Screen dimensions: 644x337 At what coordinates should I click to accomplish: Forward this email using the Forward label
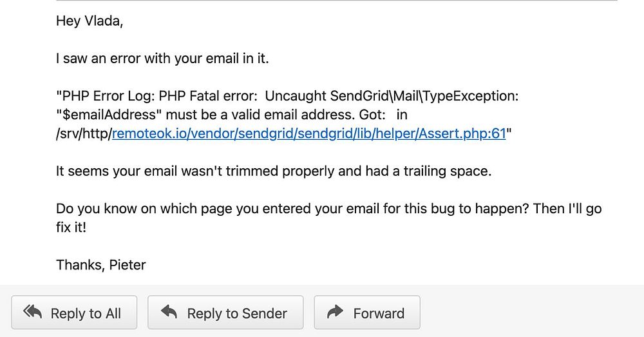click(379, 314)
